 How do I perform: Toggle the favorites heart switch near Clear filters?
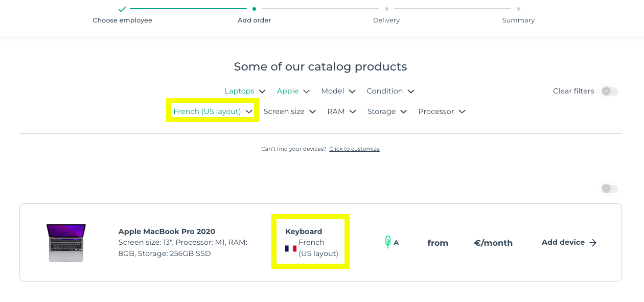[x=609, y=91]
